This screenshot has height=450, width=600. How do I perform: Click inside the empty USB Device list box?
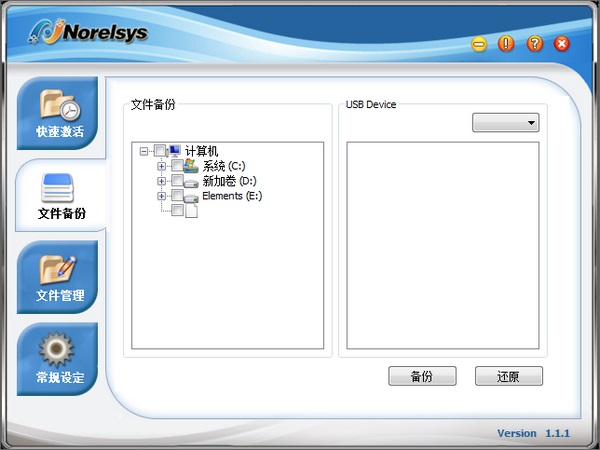[443, 245]
